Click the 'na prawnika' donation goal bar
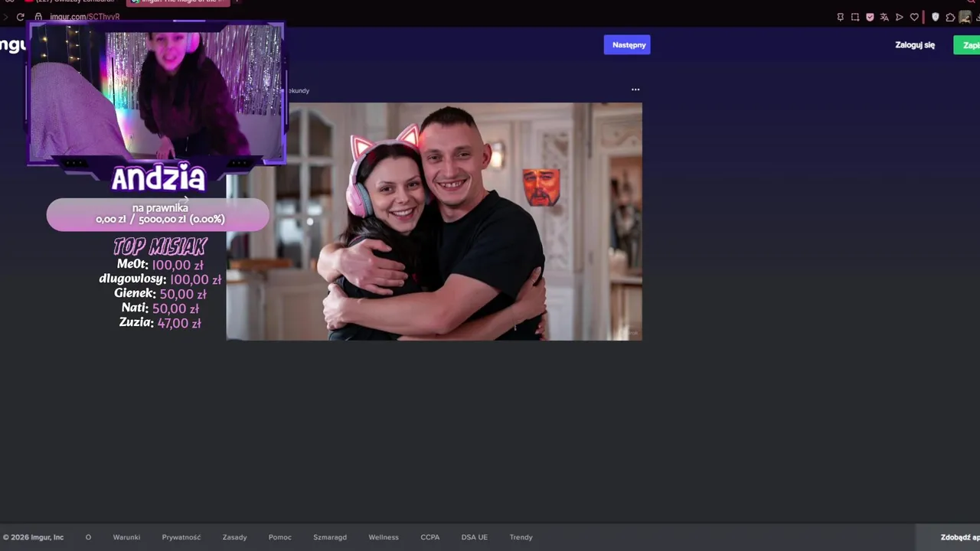The image size is (980, 551). [158, 214]
